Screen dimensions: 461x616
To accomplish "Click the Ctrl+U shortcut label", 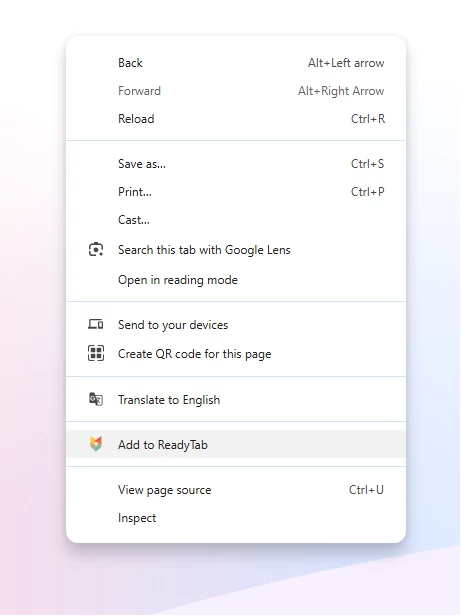I will (x=366, y=490).
